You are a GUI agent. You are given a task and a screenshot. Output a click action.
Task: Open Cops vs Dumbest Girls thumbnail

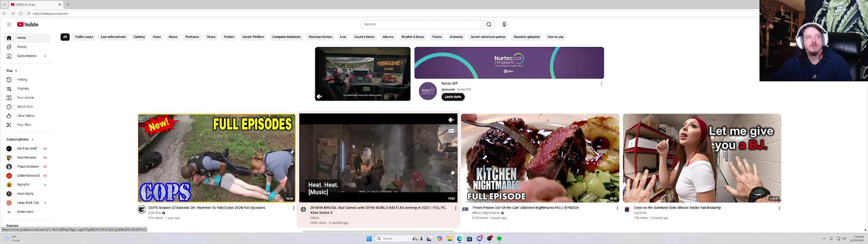[702, 158]
